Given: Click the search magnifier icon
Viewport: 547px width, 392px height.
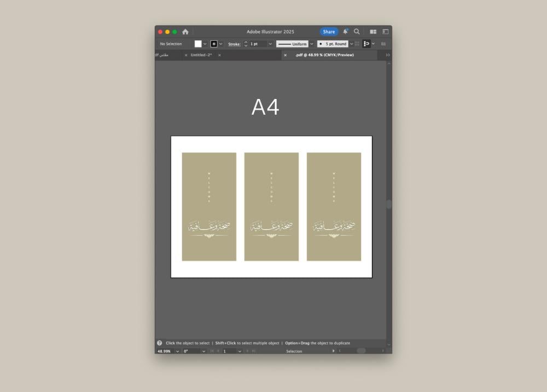Looking at the screenshot, I should pos(357,32).
